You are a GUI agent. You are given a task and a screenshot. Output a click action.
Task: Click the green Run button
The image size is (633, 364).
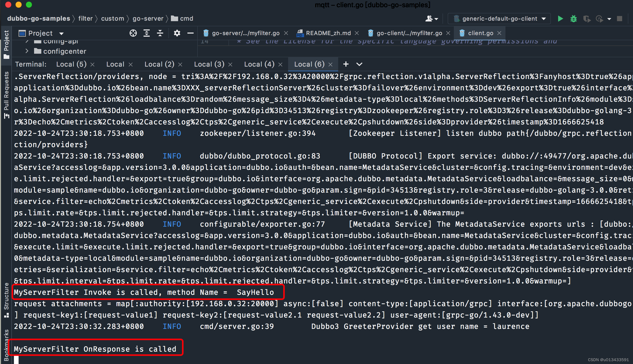(560, 19)
